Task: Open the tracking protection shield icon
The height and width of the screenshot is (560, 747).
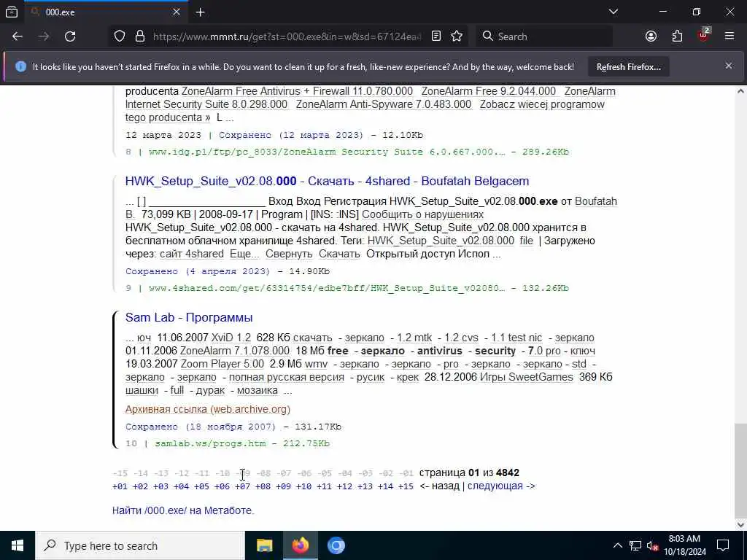Action: 120,36
